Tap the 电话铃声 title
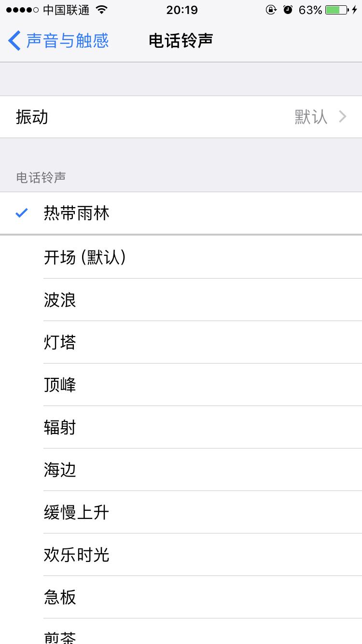The image size is (362, 644). (x=181, y=41)
